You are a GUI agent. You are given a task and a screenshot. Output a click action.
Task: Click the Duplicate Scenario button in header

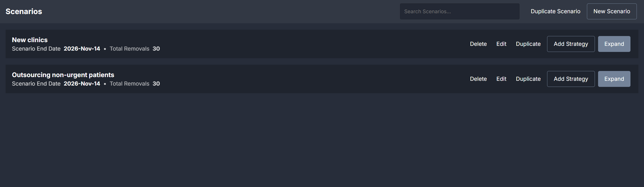pos(555,11)
